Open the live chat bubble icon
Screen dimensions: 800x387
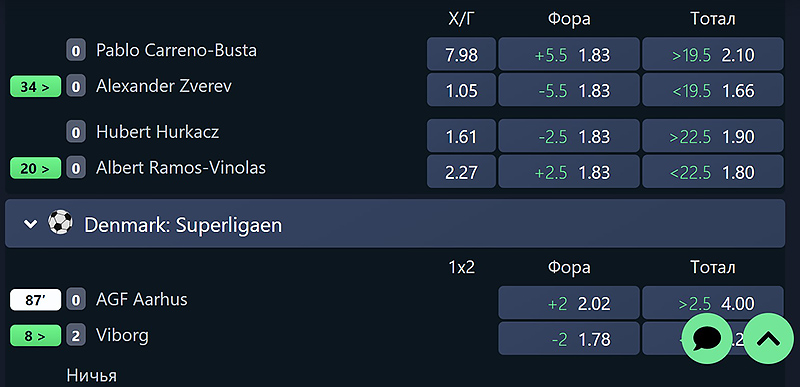707,339
